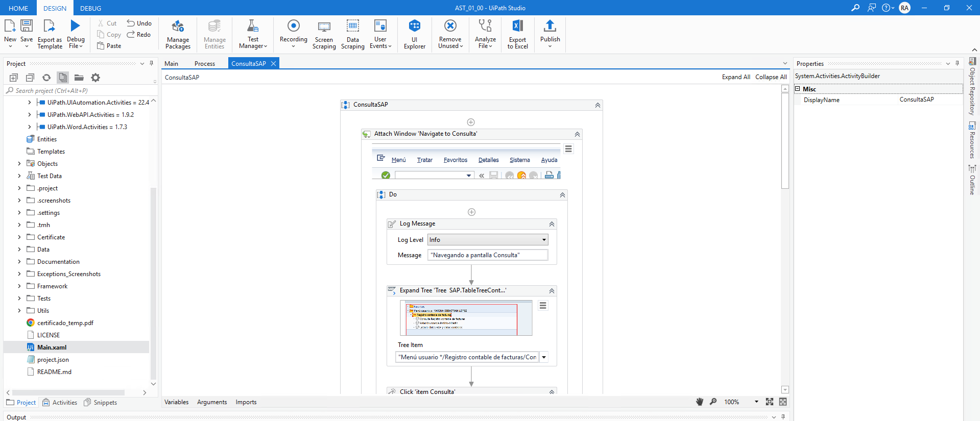Click Fit to Screen icon
This screenshot has height=421, width=980.
click(x=770, y=402)
